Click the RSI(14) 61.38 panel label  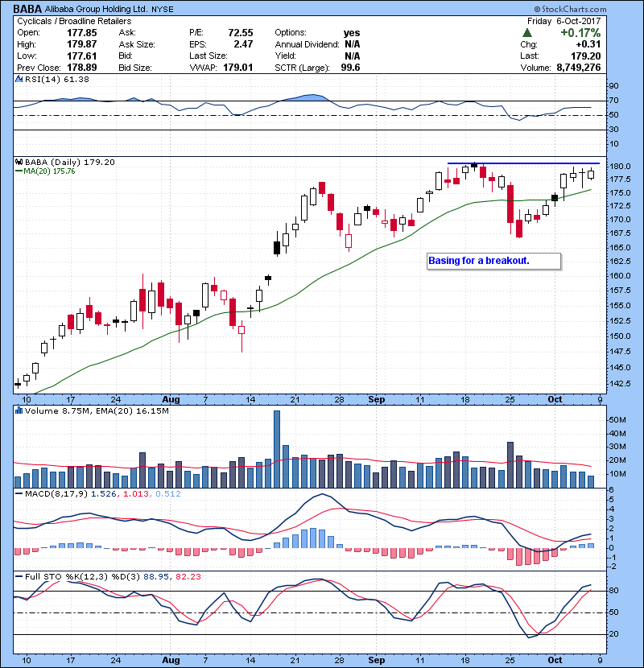pyautogui.click(x=56, y=79)
